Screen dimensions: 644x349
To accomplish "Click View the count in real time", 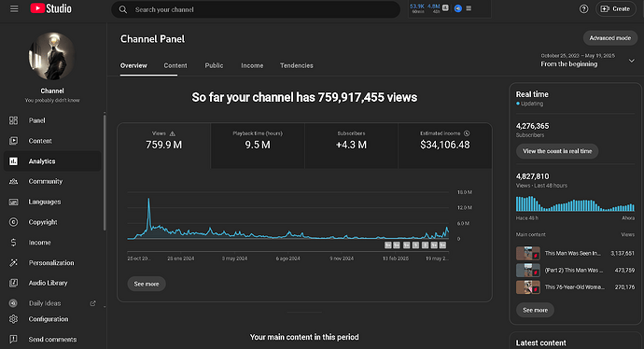I will pos(557,151).
